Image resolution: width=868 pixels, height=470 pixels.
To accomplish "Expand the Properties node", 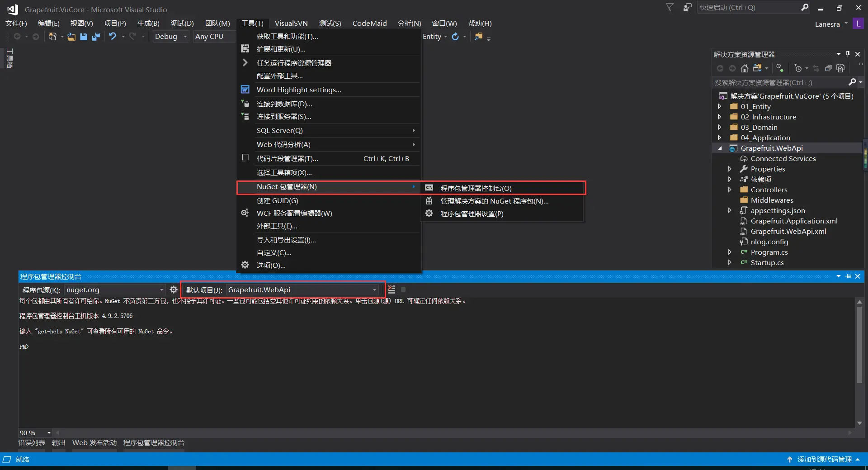I will (730, 169).
